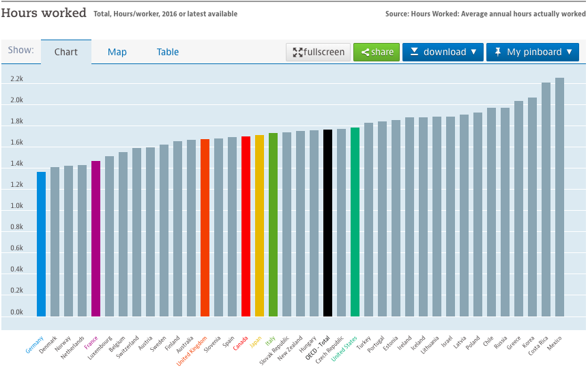Click the blue Germany bar
Screen dimensions: 588x369
42,244
